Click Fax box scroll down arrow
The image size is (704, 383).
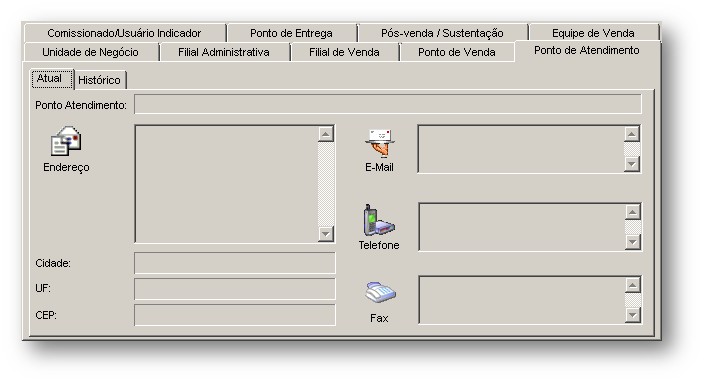(x=632, y=315)
